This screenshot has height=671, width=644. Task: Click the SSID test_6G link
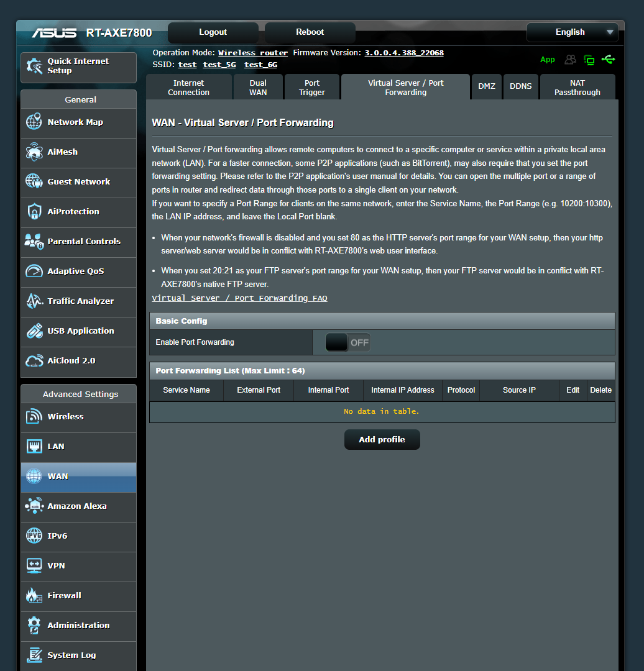coord(260,65)
